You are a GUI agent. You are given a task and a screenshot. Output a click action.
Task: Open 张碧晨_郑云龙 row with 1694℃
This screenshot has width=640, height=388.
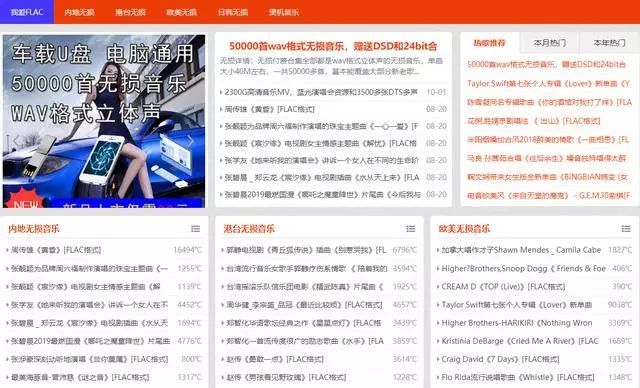tap(89, 323)
